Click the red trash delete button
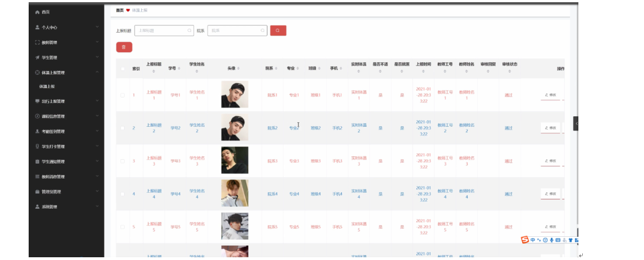644x260 pixels. tap(124, 47)
